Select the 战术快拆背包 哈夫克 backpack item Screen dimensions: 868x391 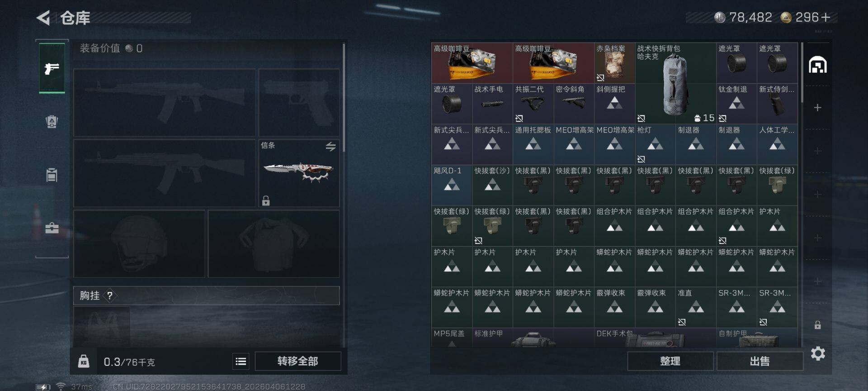coord(675,83)
